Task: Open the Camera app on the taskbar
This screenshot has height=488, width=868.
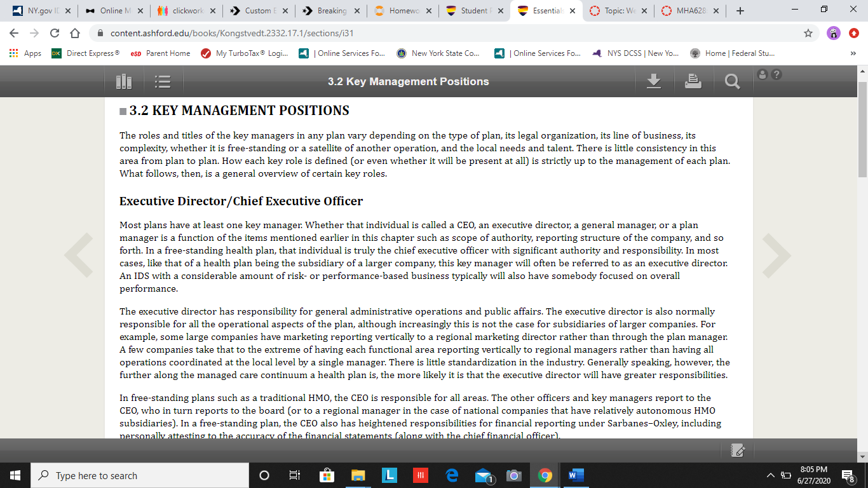Action: click(x=514, y=475)
